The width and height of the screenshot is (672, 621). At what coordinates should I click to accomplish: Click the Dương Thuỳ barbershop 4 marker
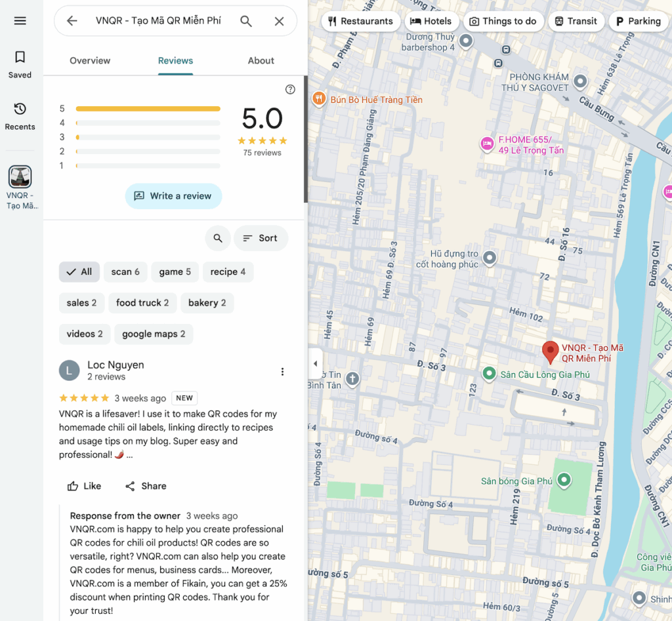coord(466,41)
